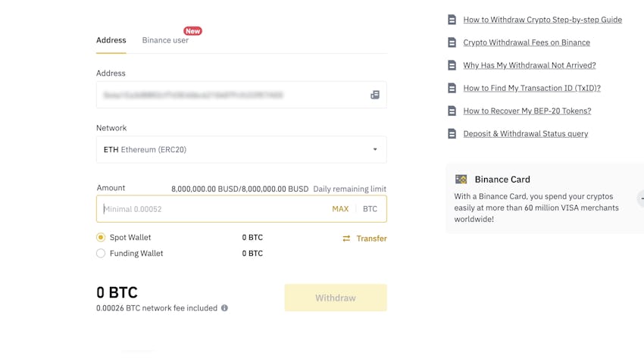Click the Binance Card heading
The height and width of the screenshot is (362, 644).
coord(502,179)
